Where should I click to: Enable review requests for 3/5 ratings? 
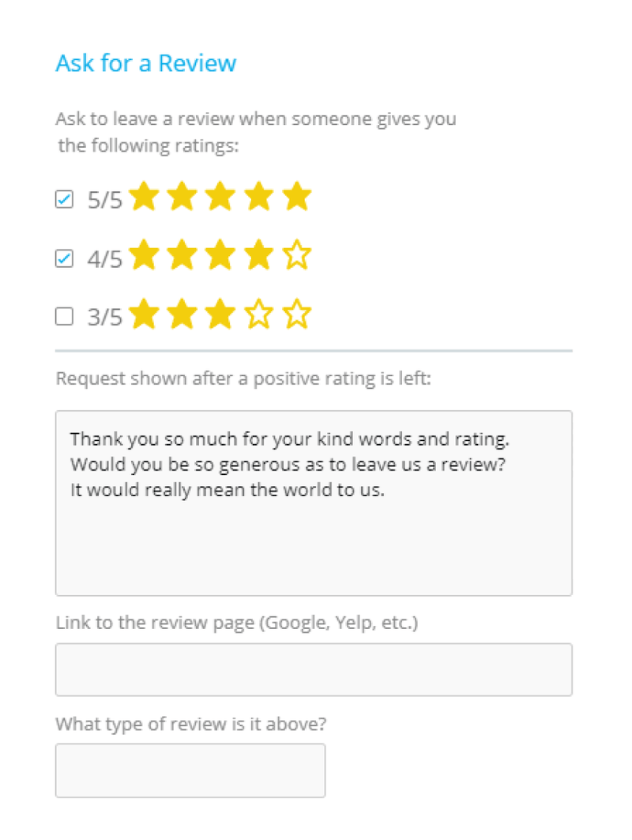[x=64, y=316]
